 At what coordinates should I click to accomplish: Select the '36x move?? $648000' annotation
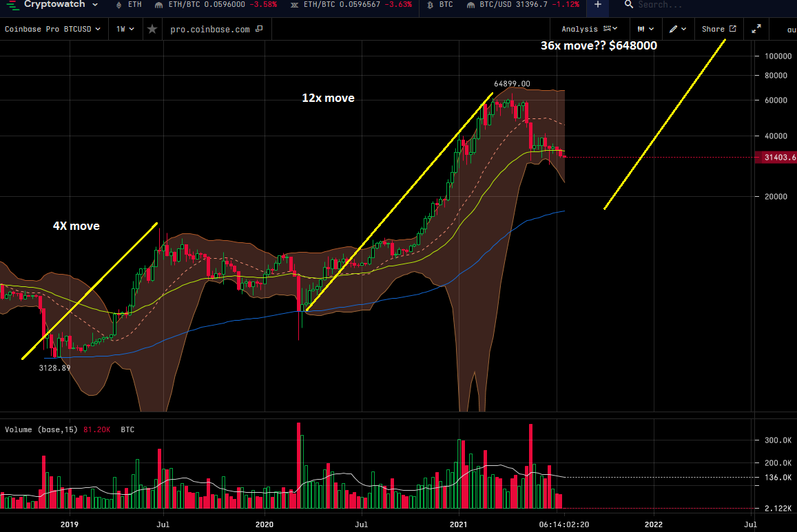(x=599, y=45)
